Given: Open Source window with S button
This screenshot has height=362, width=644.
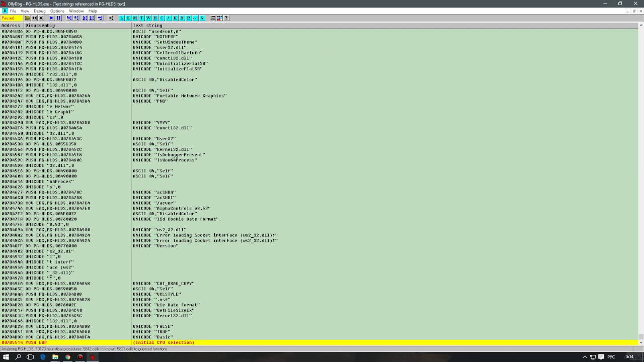Looking at the screenshot, I should (x=202, y=18).
